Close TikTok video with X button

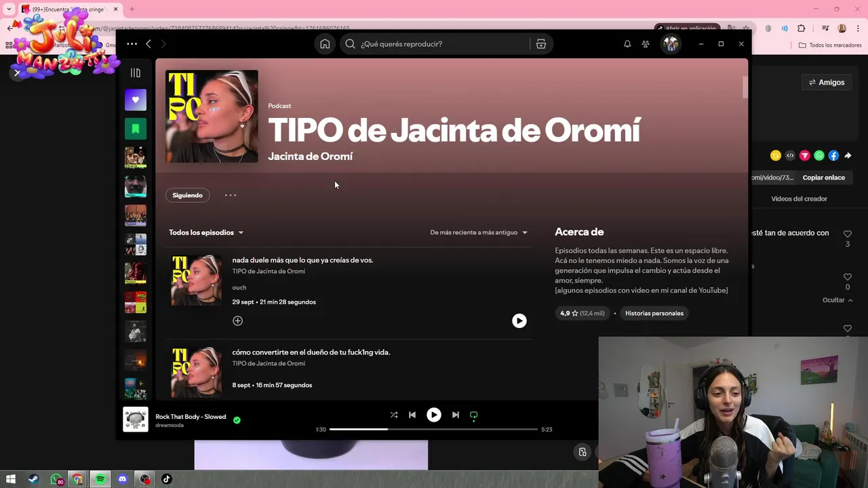pyautogui.click(x=18, y=73)
